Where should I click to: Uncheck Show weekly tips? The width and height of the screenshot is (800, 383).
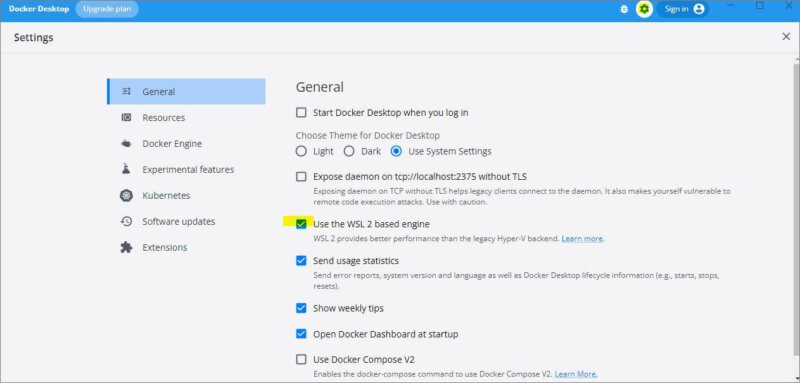tap(302, 309)
